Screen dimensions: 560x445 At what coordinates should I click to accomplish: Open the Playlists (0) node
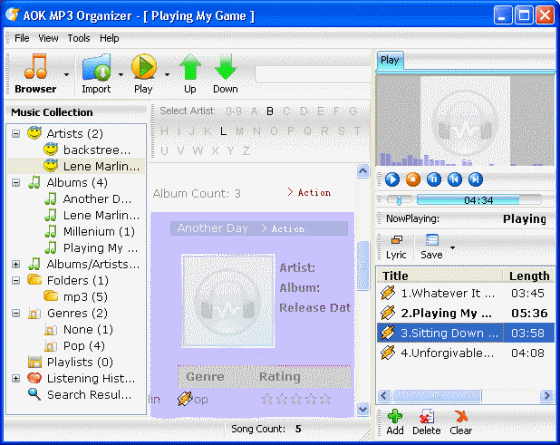point(71,362)
